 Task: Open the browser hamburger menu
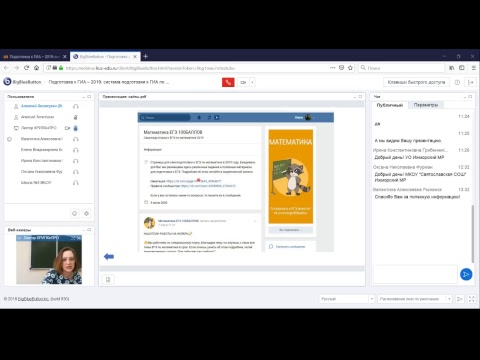(473, 68)
